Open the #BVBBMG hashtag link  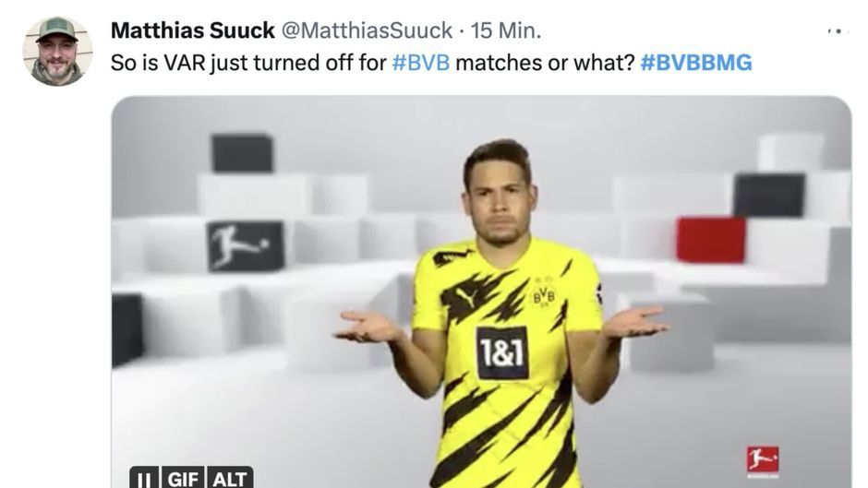click(x=696, y=63)
